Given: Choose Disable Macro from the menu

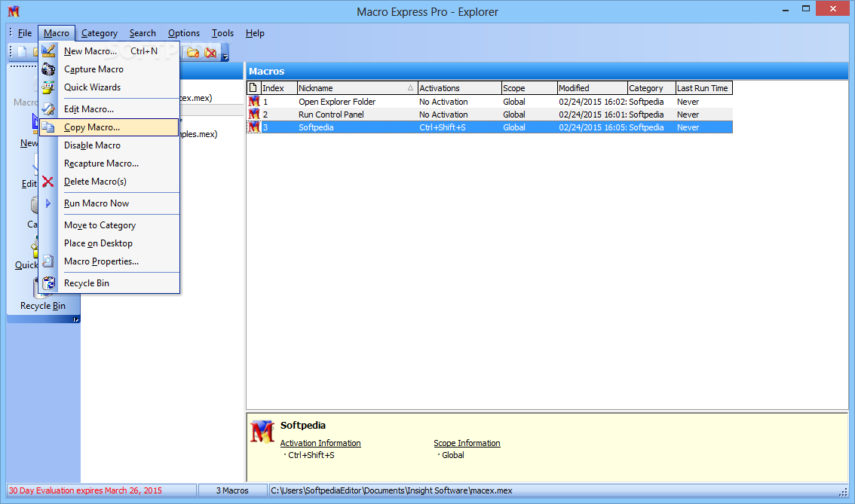Looking at the screenshot, I should 109,145.
